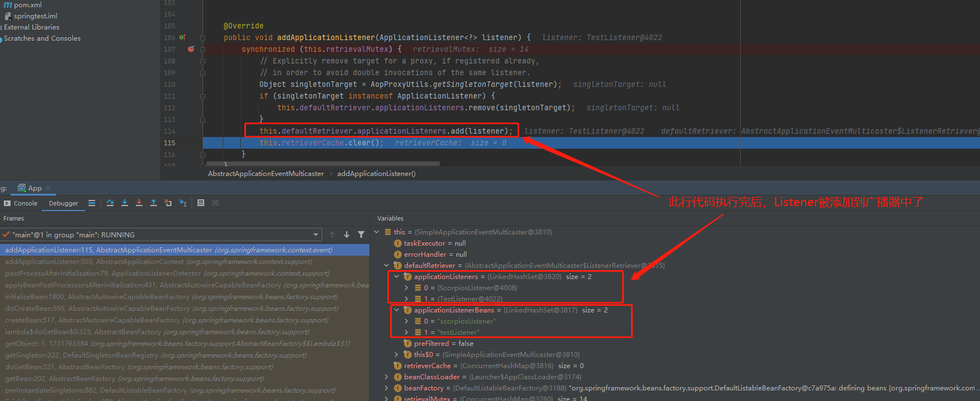Select the getBean:202 stack frame
980x401 pixels.
(185, 379)
